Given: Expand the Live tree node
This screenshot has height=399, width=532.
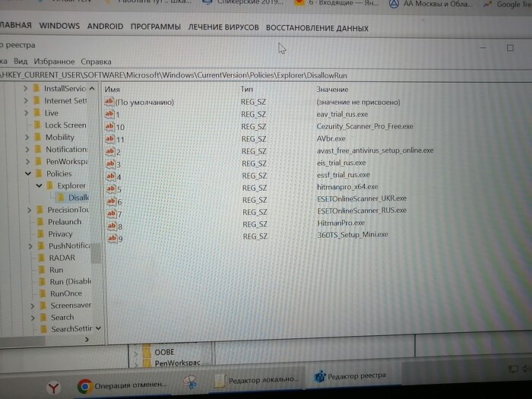Looking at the screenshot, I should (x=26, y=112).
